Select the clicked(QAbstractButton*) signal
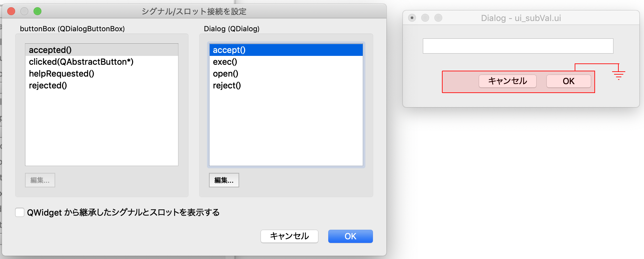 [81, 62]
